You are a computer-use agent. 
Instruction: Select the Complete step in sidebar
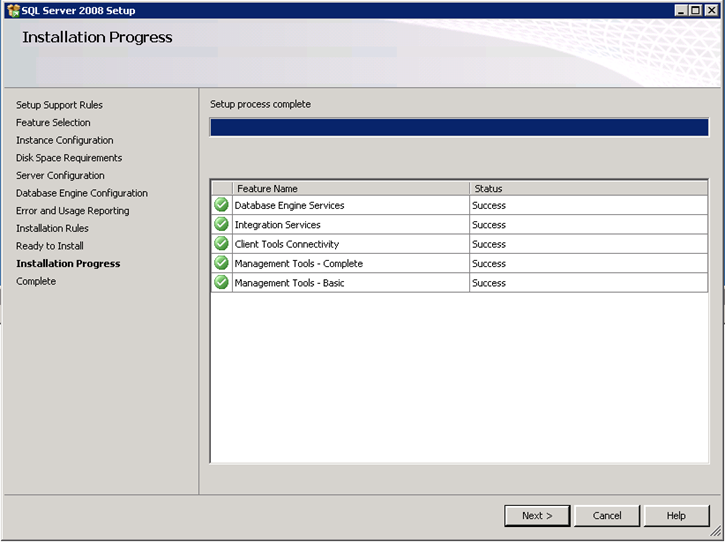tap(36, 281)
